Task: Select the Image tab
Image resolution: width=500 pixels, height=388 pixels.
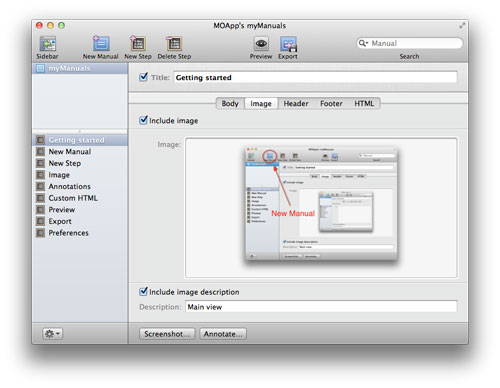Action: point(261,104)
